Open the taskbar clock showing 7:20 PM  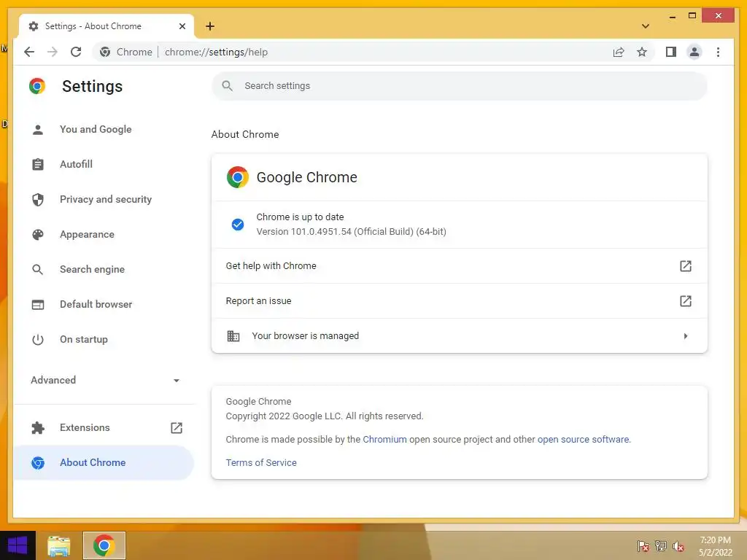715,546
